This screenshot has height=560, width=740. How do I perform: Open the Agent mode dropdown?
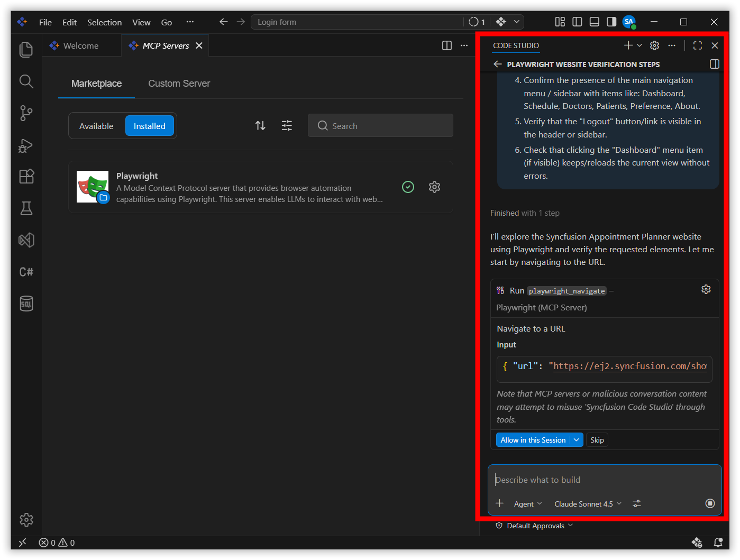(x=528, y=504)
